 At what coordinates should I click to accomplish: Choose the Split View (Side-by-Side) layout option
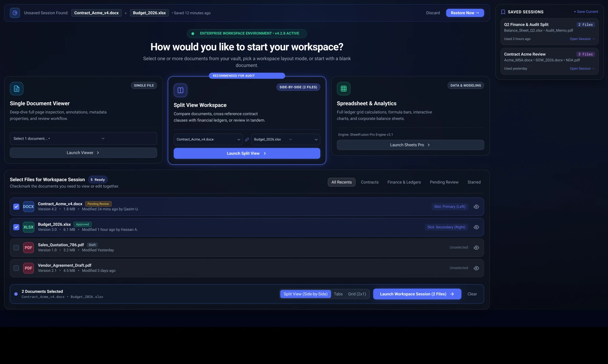(306, 294)
